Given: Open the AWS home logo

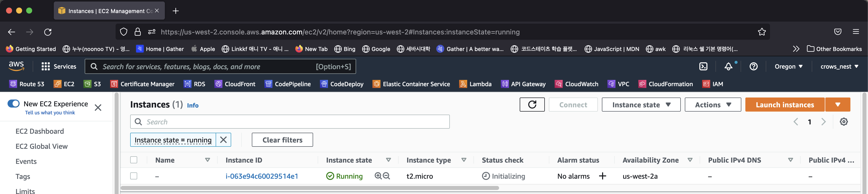Looking at the screenshot, I should [16, 66].
